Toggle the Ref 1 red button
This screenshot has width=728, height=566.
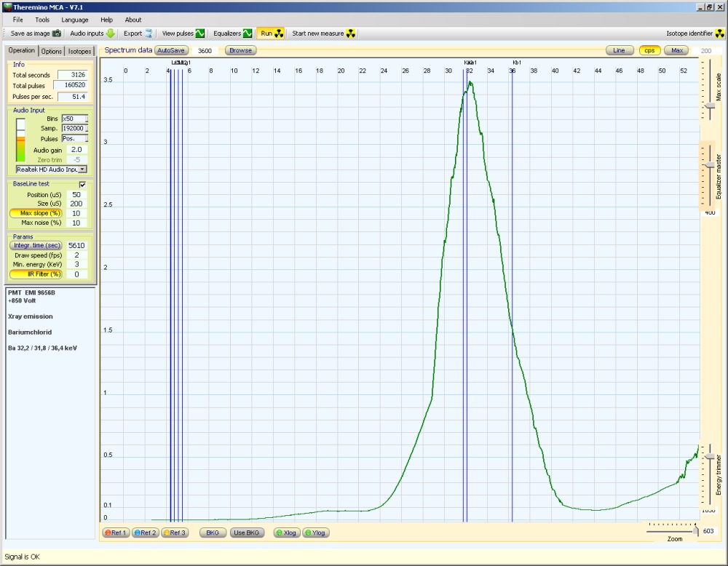coord(116,533)
